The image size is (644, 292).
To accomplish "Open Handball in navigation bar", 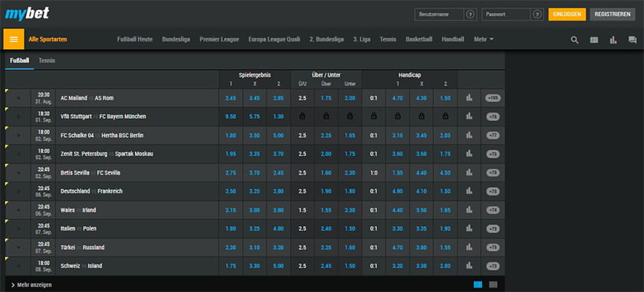I will pos(452,39).
